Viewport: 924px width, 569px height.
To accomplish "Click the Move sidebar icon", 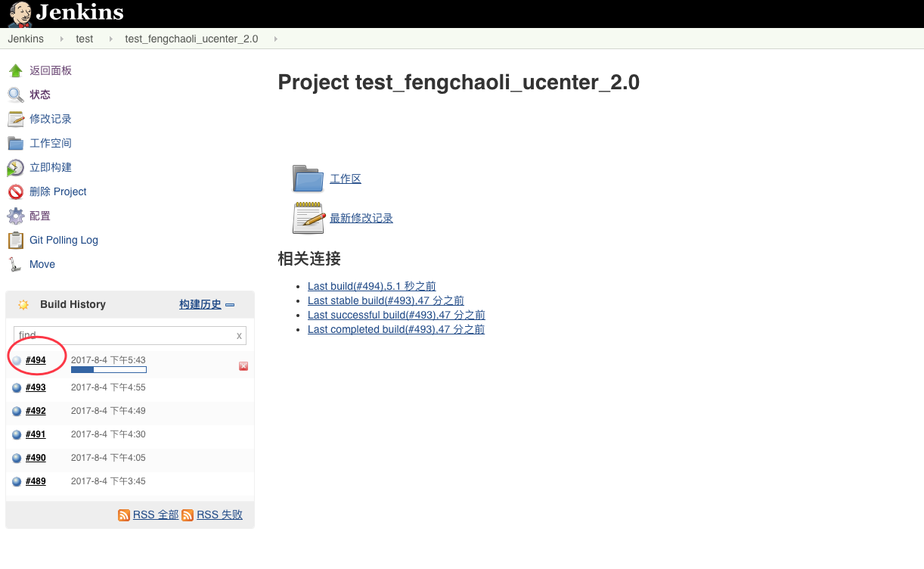I will 16,264.
